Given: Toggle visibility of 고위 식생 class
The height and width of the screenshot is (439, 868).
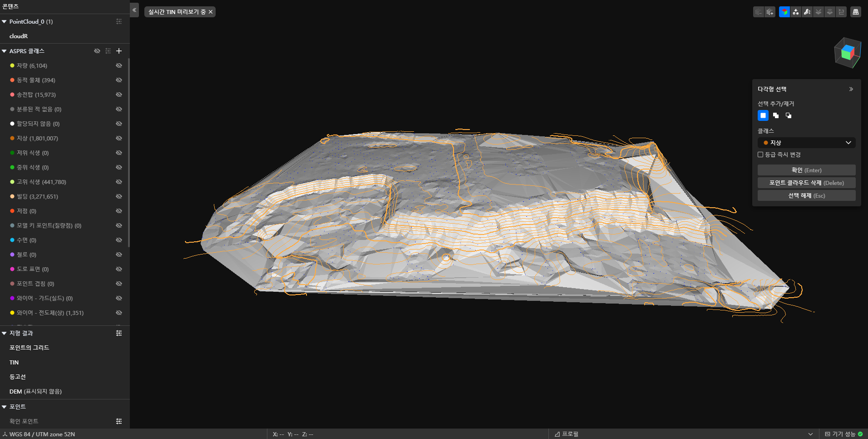Looking at the screenshot, I should 119,182.
